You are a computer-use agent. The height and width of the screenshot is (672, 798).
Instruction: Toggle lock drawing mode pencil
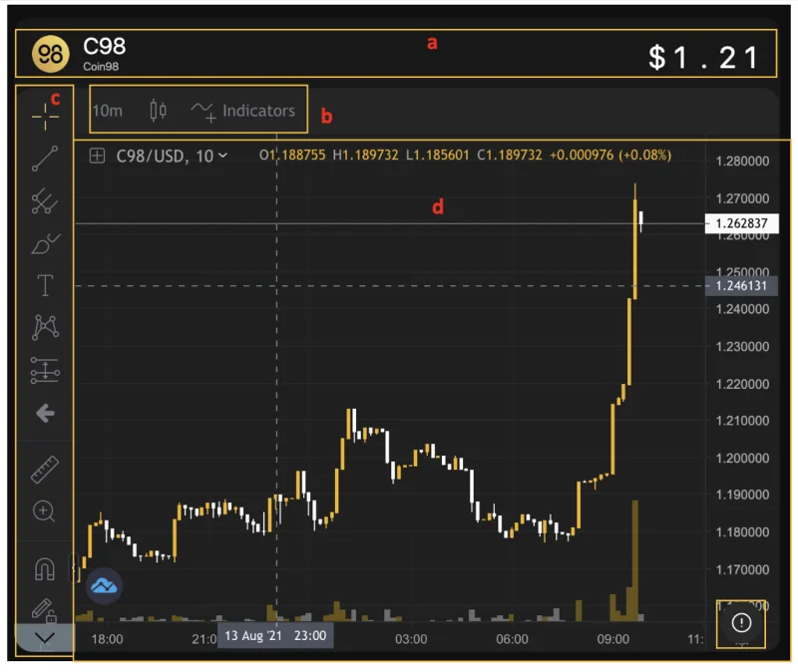pyautogui.click(x=44, y=610)
